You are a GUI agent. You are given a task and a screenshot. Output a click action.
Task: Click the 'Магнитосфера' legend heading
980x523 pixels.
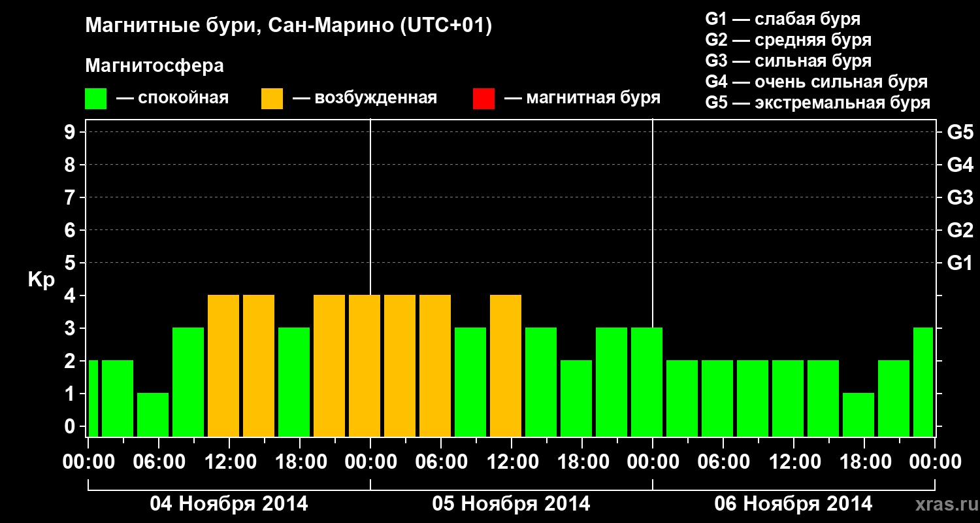pyautogui.click(x=154, y=66)
